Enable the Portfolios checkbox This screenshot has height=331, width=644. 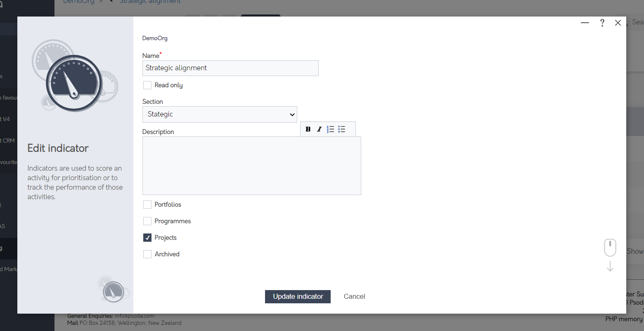[x=147, y=204]
